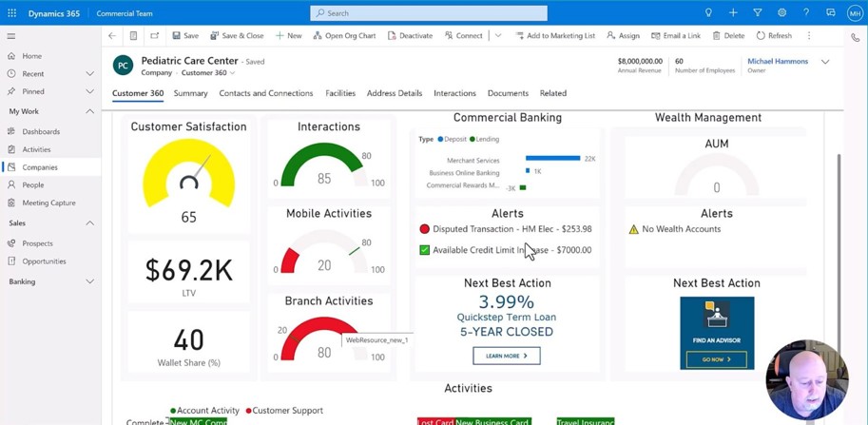Viewport: 868px width, 425px height.
Task: Open the more commands overflow menu
Action: click(x=809, y=35)
